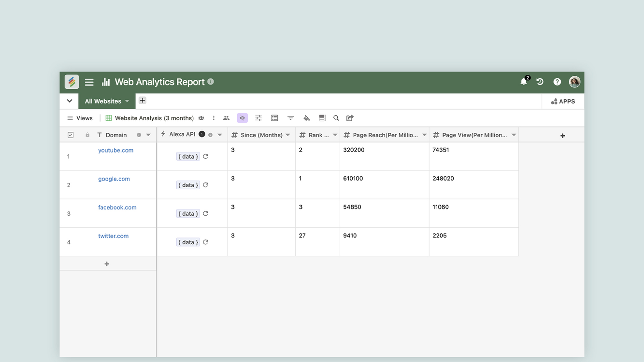View { data } for google.com row
The height and width of the screenshot is (362, 644).
(x=188, y=185)
